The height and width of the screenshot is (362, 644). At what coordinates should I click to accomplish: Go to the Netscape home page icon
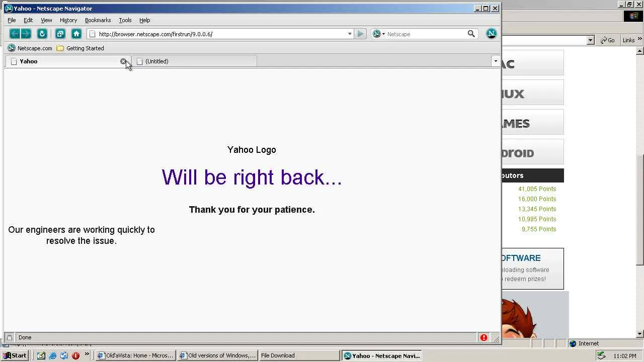76,34
